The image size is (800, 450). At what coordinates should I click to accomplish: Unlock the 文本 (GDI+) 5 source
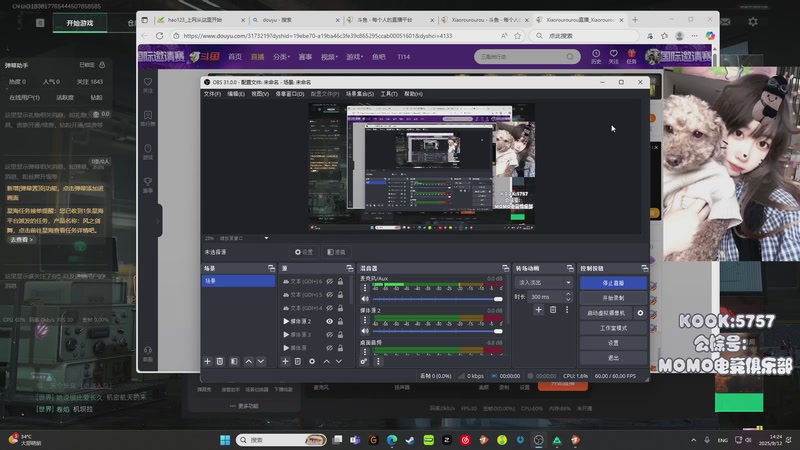(x=340, y=294)
